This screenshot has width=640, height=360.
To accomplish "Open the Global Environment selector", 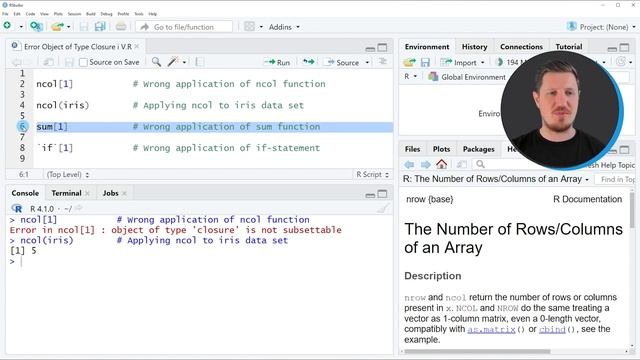I will click(467, 77).
